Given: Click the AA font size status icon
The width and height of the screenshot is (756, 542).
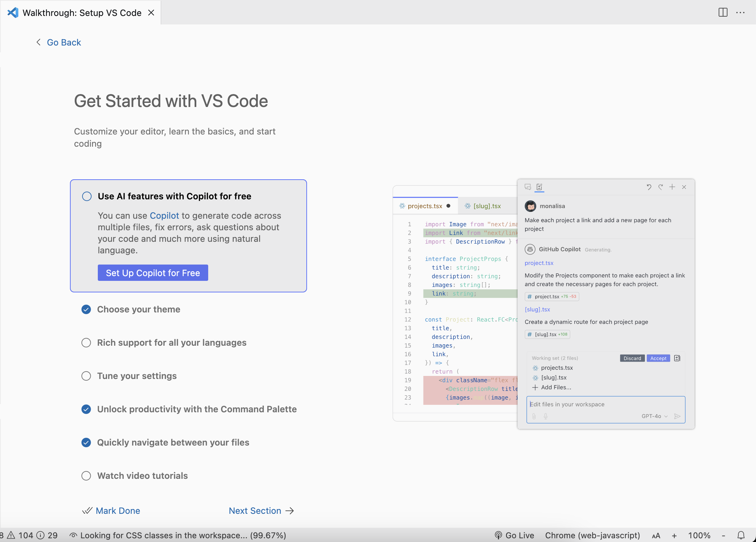Looking at the screenshot, I should [656, 536].
